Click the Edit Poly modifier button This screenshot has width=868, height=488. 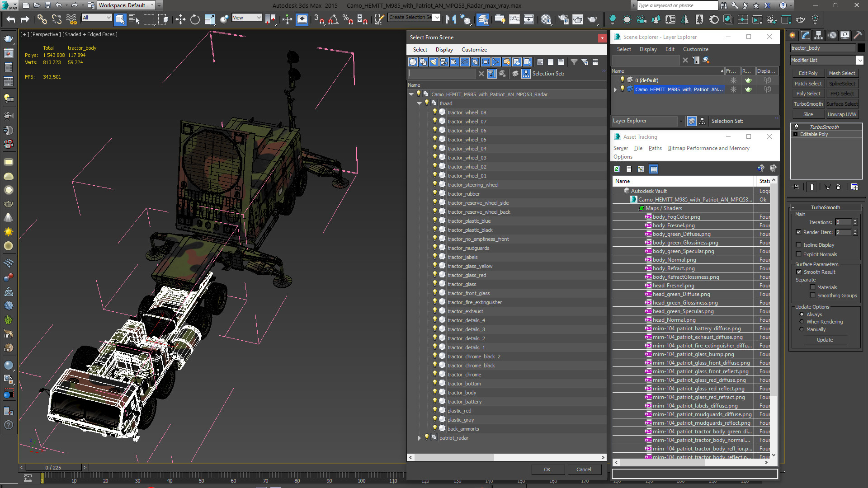pos(808,73)
